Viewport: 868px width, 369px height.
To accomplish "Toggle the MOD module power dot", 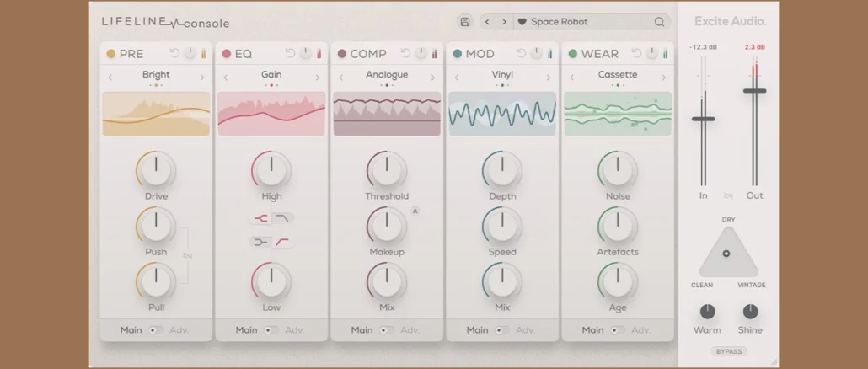I will (458, 54).
